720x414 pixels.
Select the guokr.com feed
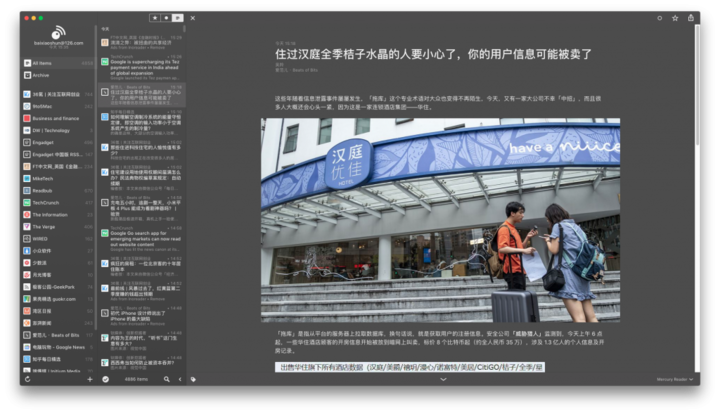pyautogui.click(x=59, y=299)
